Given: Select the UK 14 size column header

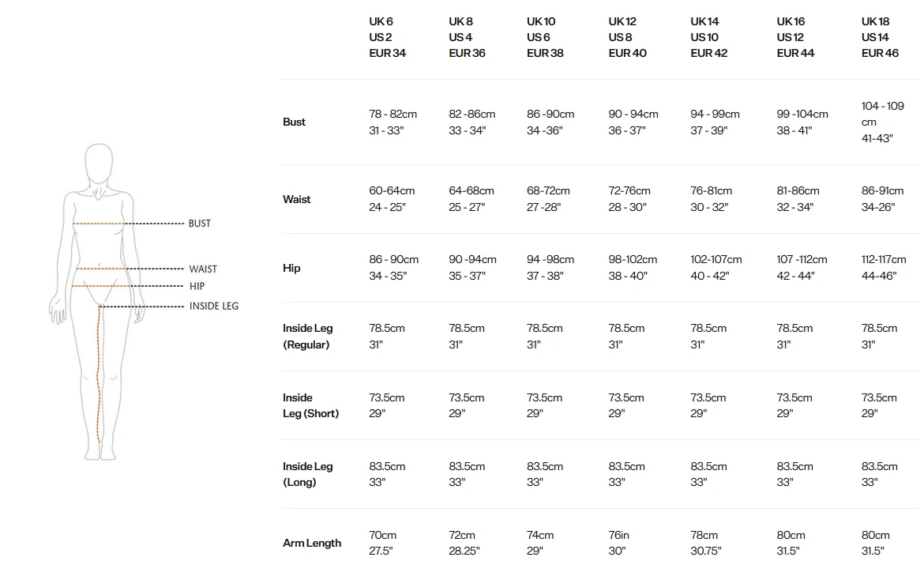Looking at the screenshot, I should pos(709,37).
